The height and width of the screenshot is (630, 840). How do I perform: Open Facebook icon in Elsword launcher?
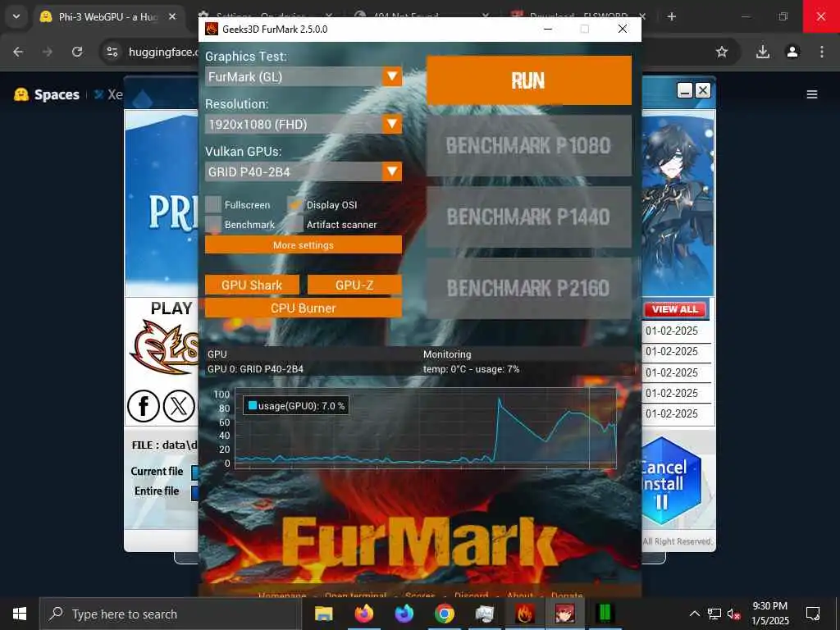(143, 406)
